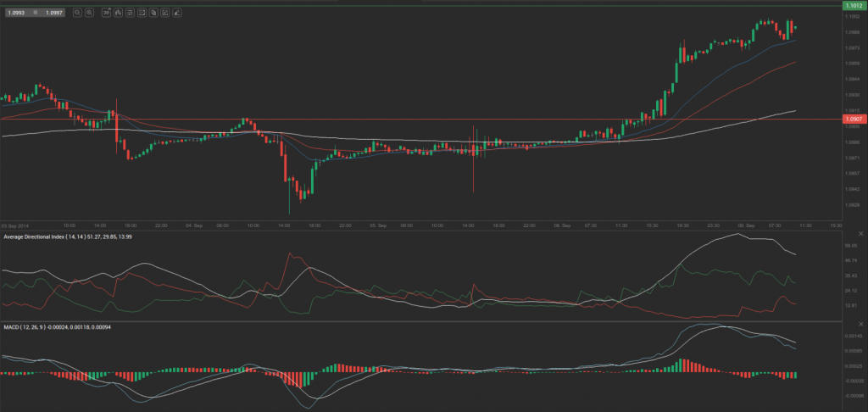Click the 1.0944 value on price axis
This screenshot has height=412, width=868.
click(852, 79)
